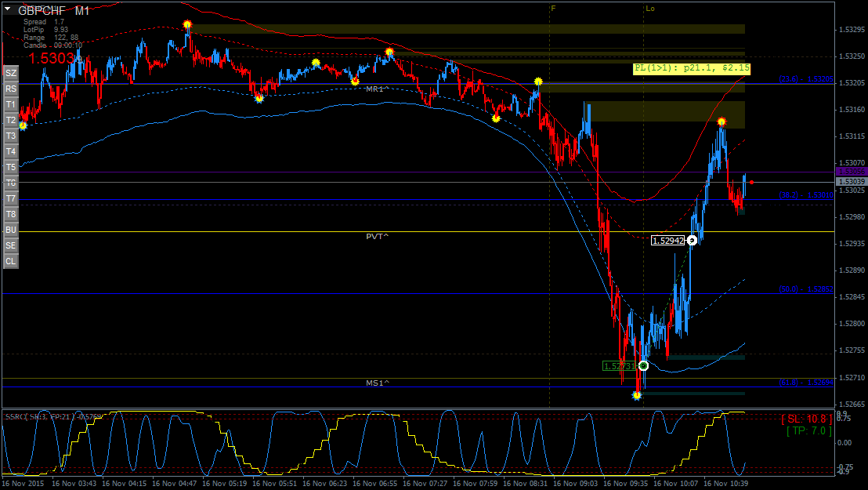Select the MS1^ level label
Viewport: 868px width, 490px height.
pyautogui.click(x=378, y=383)
